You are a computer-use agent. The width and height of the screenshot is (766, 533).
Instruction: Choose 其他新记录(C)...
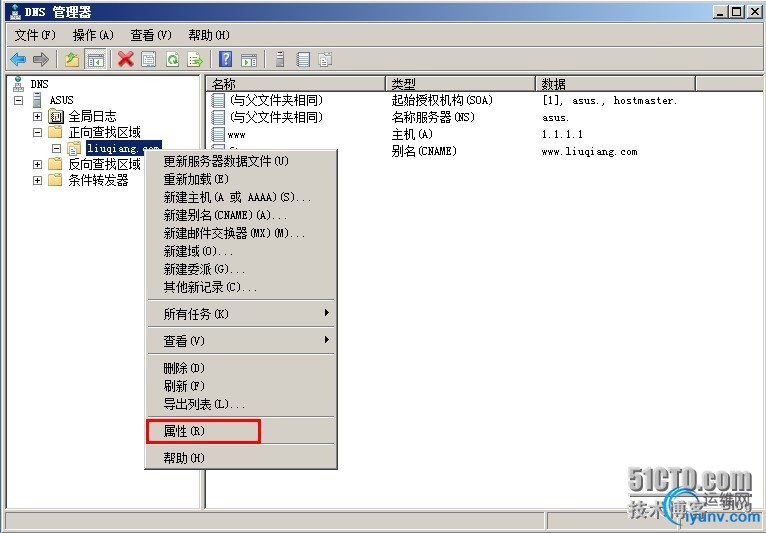pyautogui.click(x=241, y=287)
